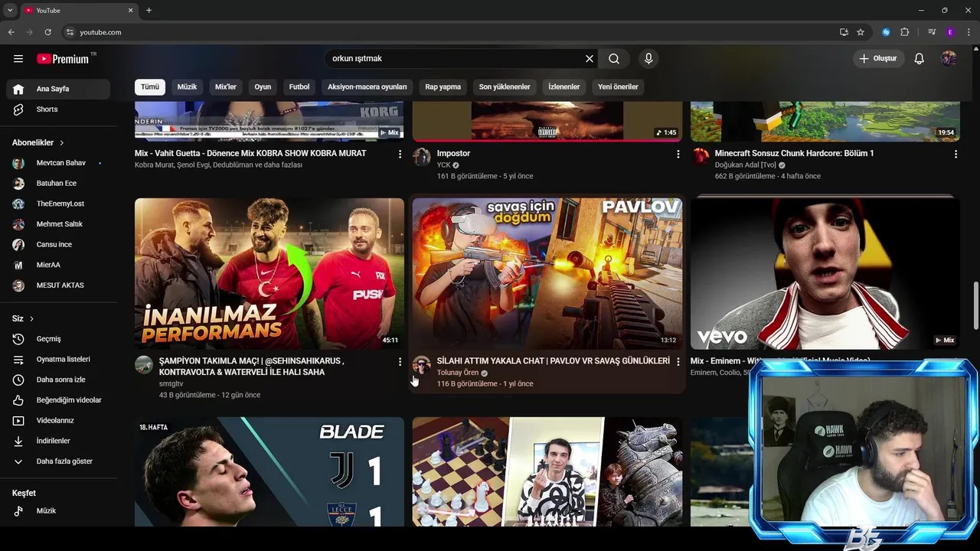Open İndirilenler downloads
Viewport: 980px width, 551px height.
point(58,441)
